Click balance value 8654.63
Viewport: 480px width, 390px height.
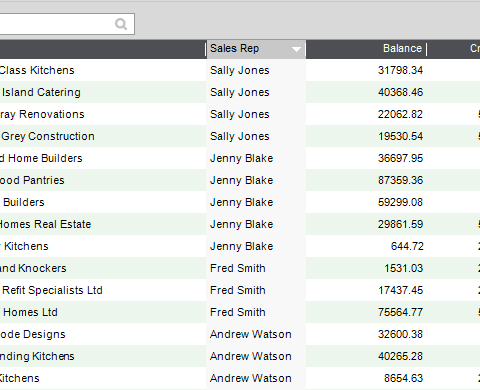(x=403, y=378)
